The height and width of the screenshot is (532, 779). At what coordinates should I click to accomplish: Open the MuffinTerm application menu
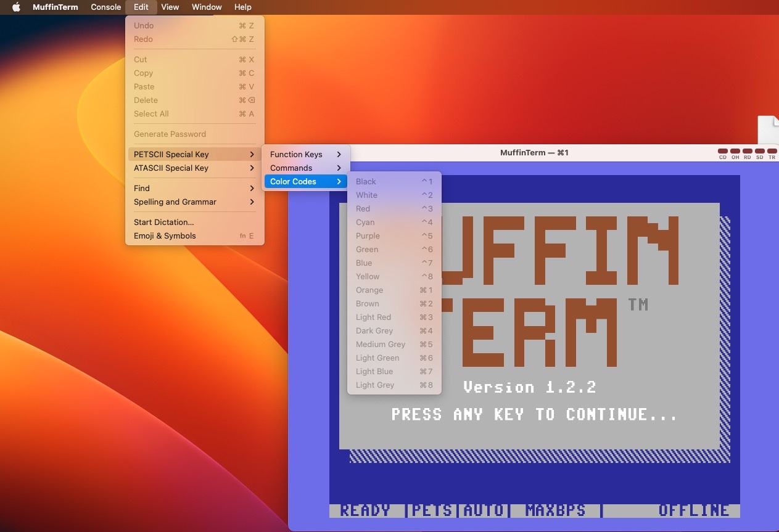(56, 7)
